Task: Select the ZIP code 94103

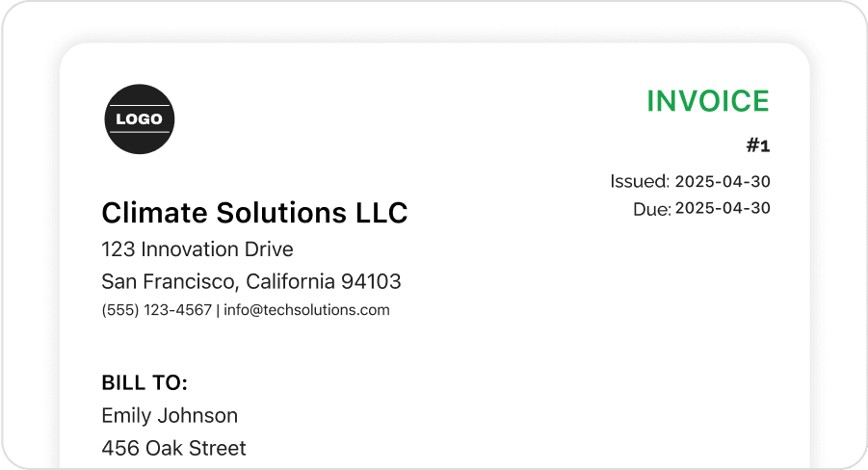Action: [x=371, y=282]
